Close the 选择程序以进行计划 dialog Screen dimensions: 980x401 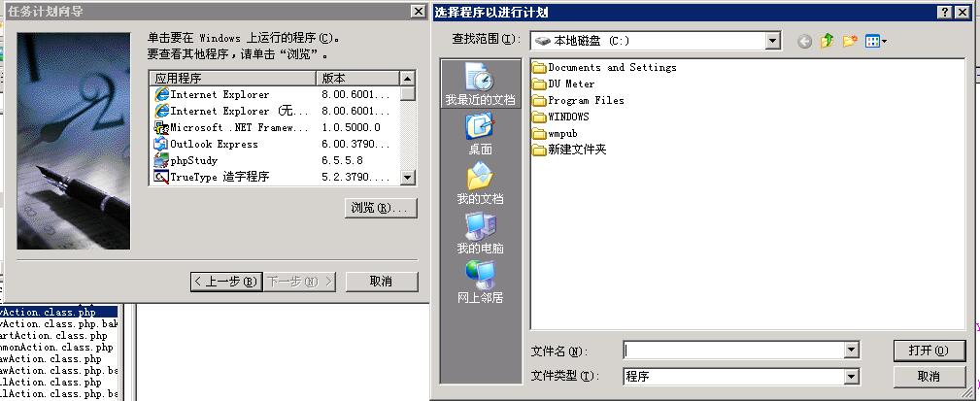962,12
